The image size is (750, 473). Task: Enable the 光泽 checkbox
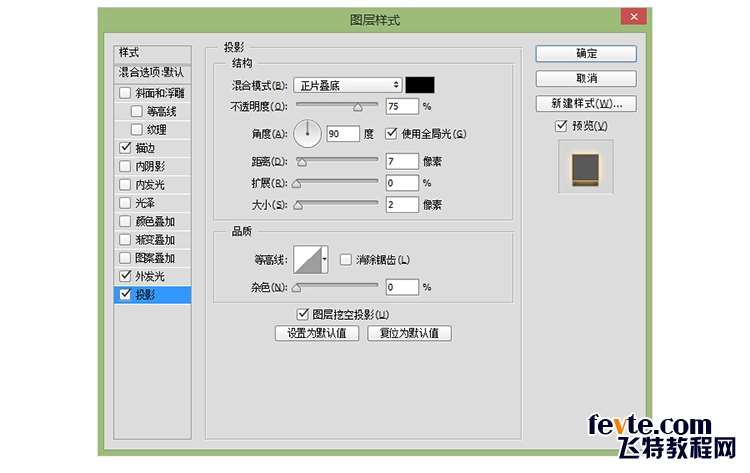click(125, 203)
